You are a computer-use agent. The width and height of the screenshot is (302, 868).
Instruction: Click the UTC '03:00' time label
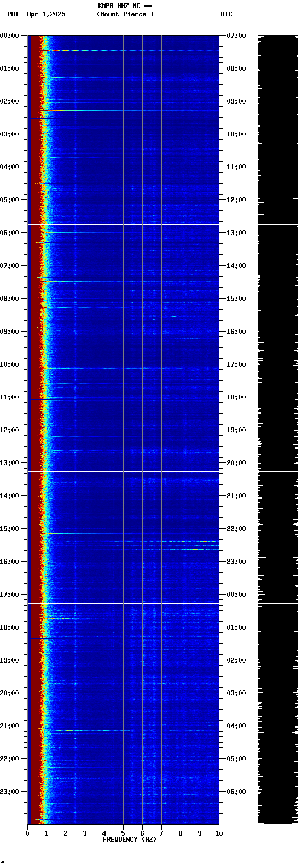click(236, 693)
